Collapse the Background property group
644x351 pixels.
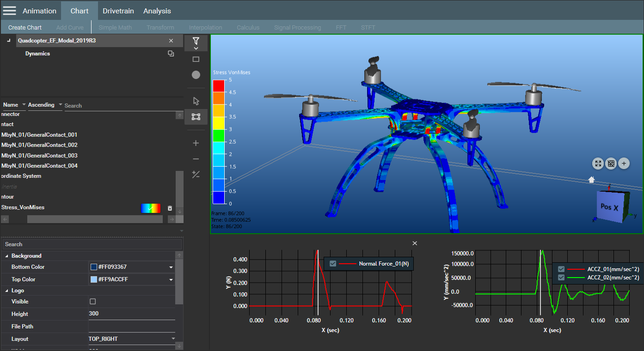coord(6,256)
